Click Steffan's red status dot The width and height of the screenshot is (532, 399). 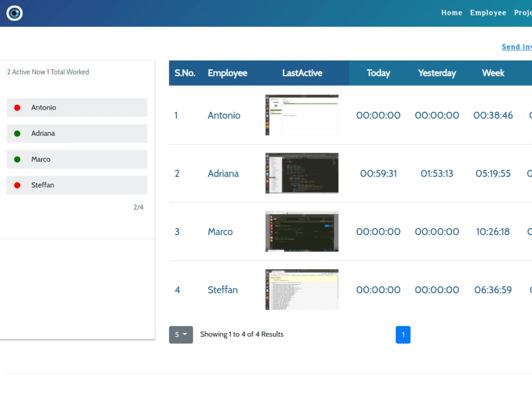(18, 185)
